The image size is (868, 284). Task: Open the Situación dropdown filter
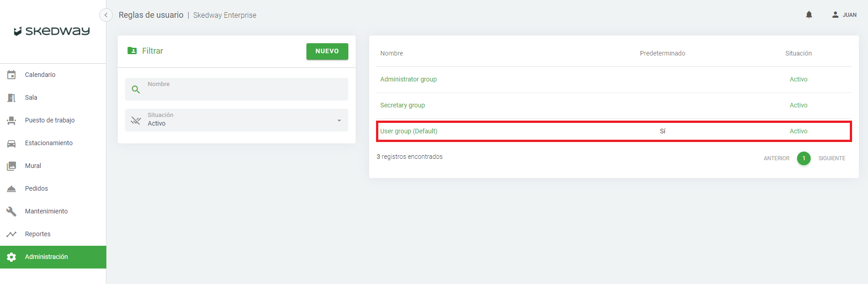point(236,120)
